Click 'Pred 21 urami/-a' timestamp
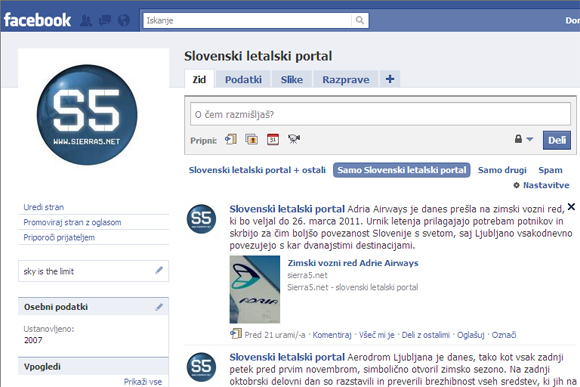 [275, 335]
